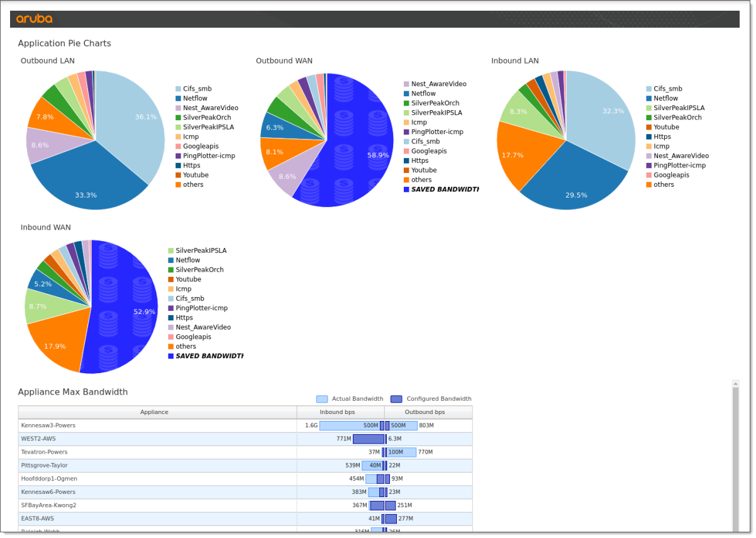Click the 771M inbound bar for WEST2-AWS

(x=368, y=439)
